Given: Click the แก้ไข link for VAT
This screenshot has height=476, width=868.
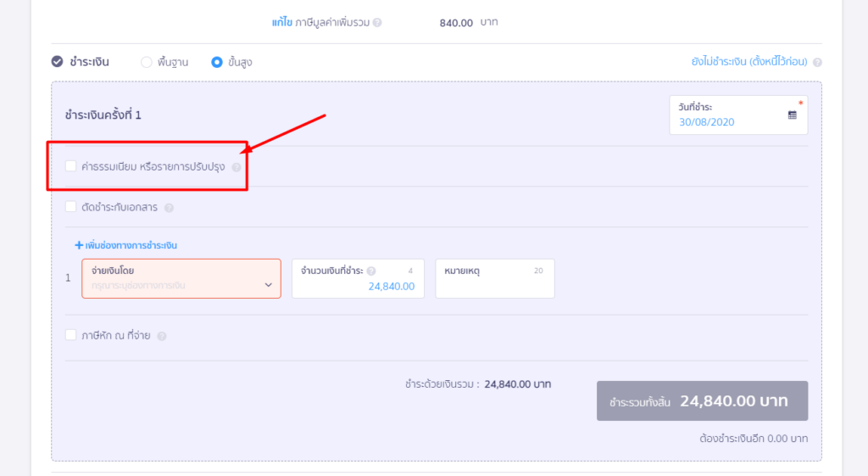Looking at the screenshot, I should (x=281, y=23).
